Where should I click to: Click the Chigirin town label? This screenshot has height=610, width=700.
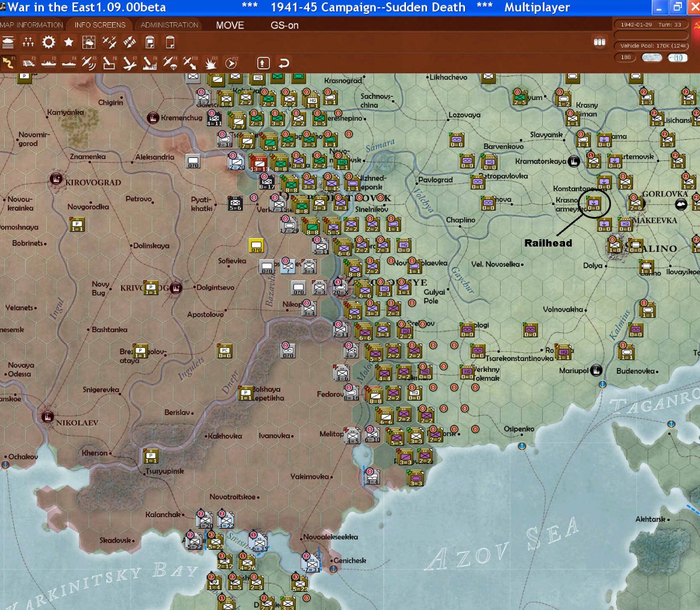111,102
